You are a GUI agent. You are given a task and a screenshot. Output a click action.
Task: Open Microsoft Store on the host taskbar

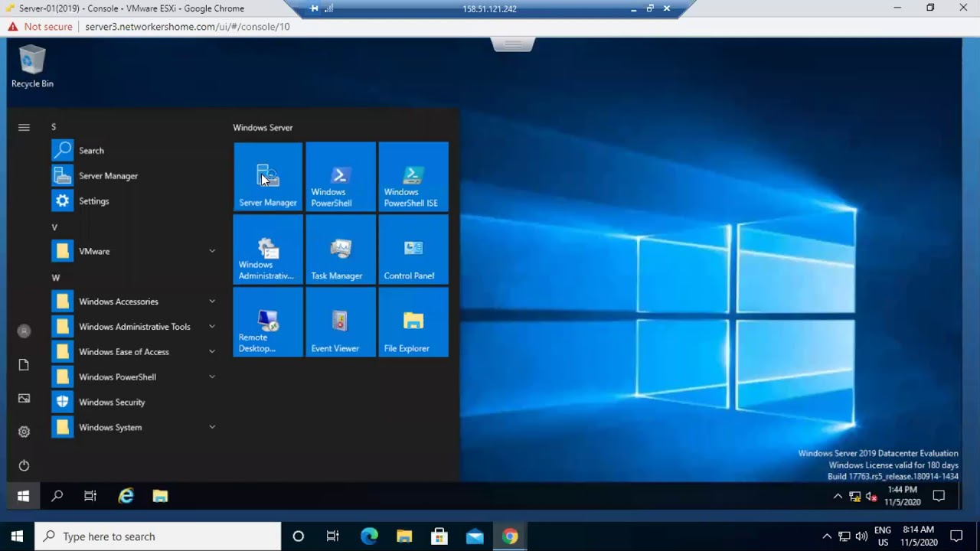click(439, 536)
